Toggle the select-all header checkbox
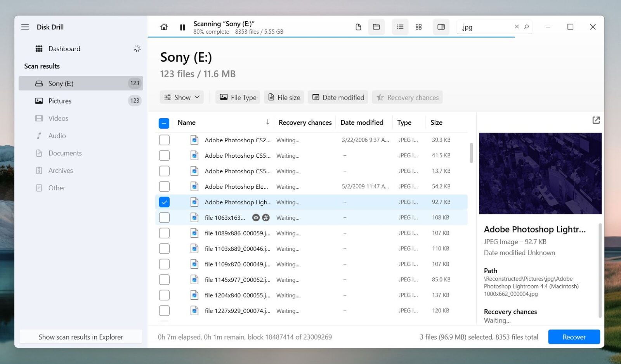621x364 pixels. point(164,123)
